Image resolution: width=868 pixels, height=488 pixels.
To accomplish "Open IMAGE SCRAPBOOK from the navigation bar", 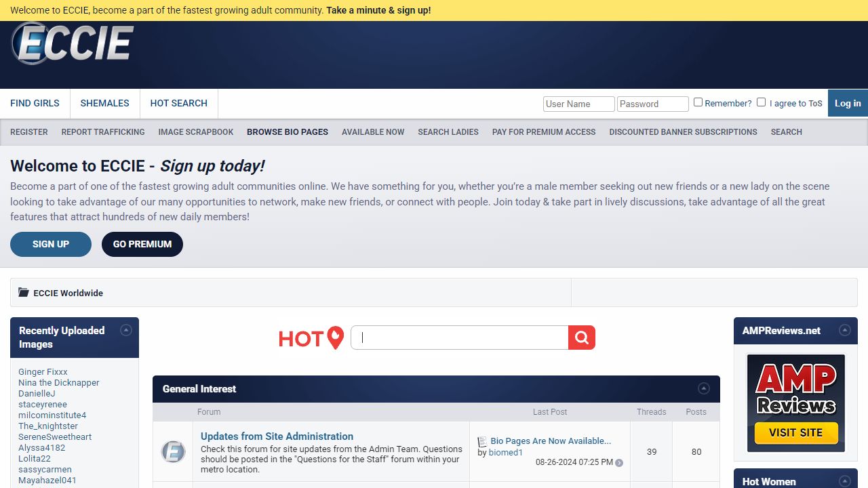I will pyautogui.click(x=196, y=132).
